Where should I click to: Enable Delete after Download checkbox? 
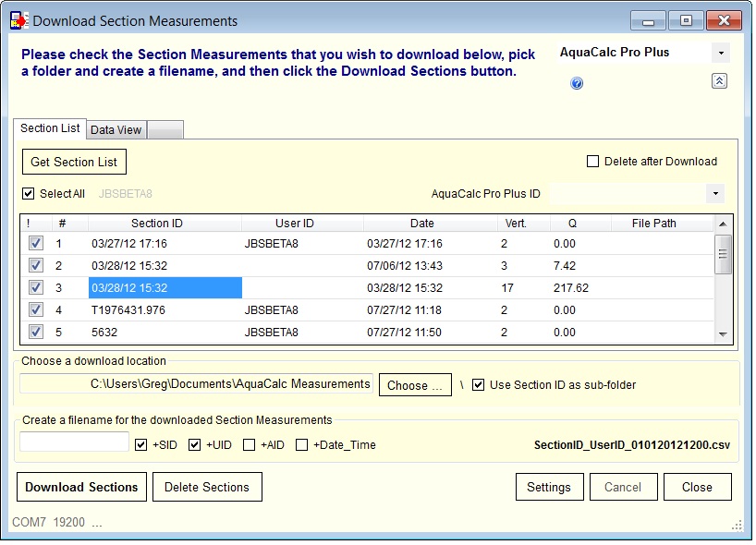pyautogui.click(x=592, y=162)
